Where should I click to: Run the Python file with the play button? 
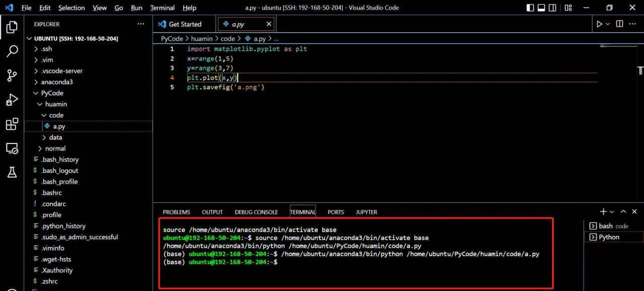pyautogui.click(x=599, y=24)
